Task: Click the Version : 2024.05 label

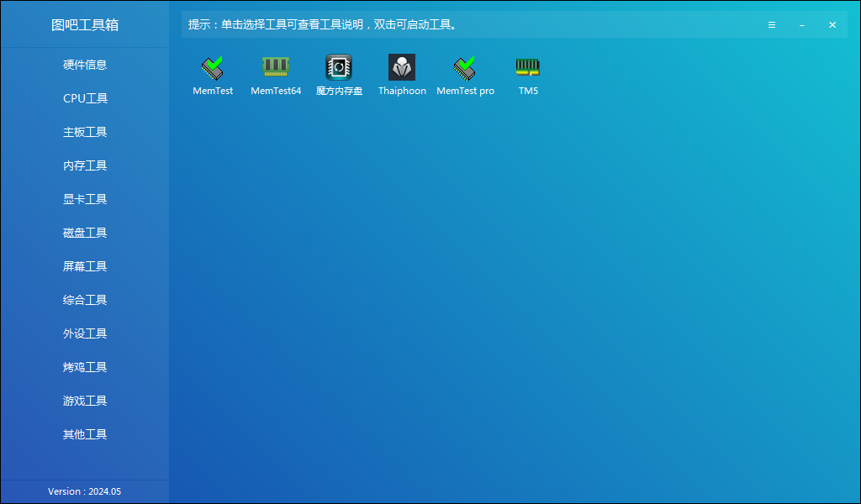Action: click(x=85, y=491)
